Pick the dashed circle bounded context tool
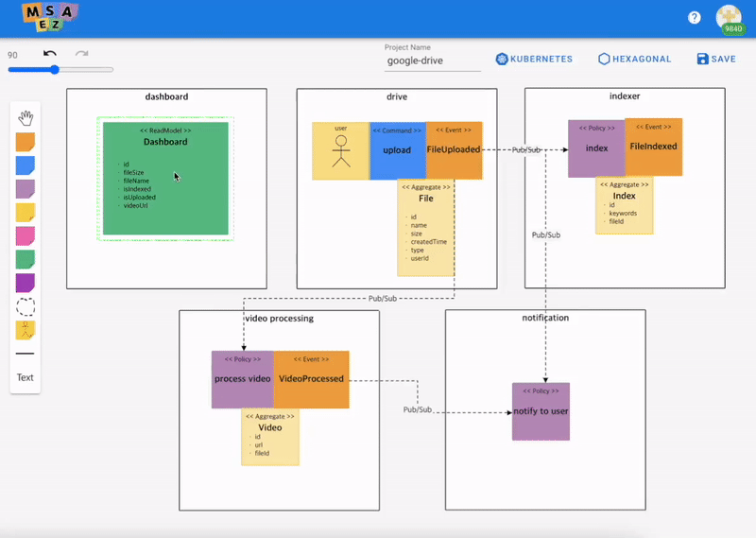This screenshot has height=538, width=756. pyautogui.click(x=26, y=307)
